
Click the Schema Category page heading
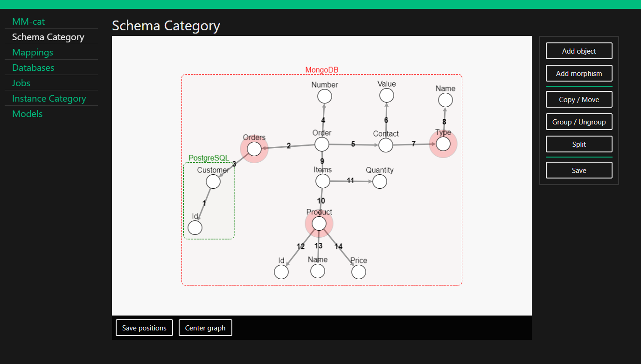point(166,26)
